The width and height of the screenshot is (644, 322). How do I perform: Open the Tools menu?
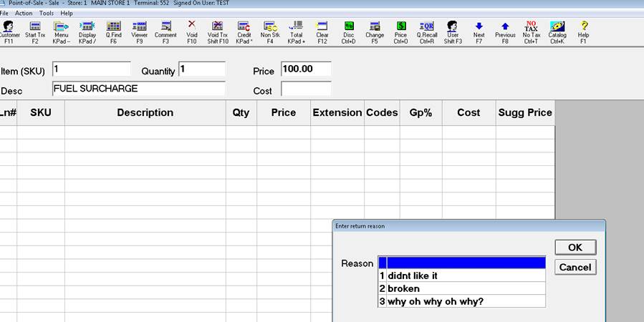47,13
